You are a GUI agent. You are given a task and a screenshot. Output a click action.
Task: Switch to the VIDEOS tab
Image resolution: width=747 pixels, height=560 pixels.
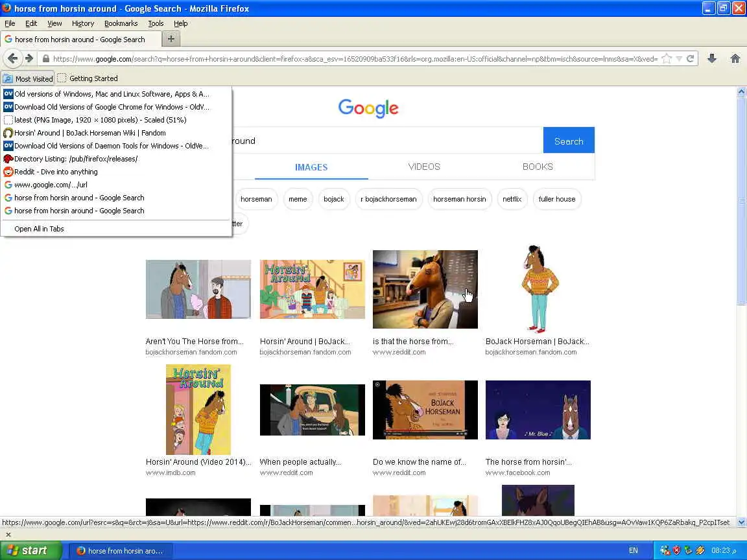(x=424, y=167)
